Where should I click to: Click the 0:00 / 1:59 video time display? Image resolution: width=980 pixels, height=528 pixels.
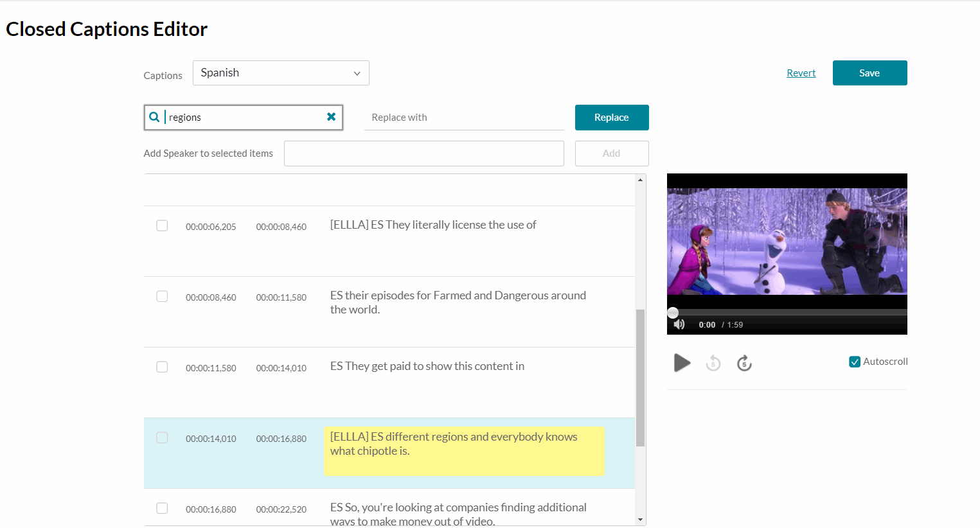(x=720, y=325)
